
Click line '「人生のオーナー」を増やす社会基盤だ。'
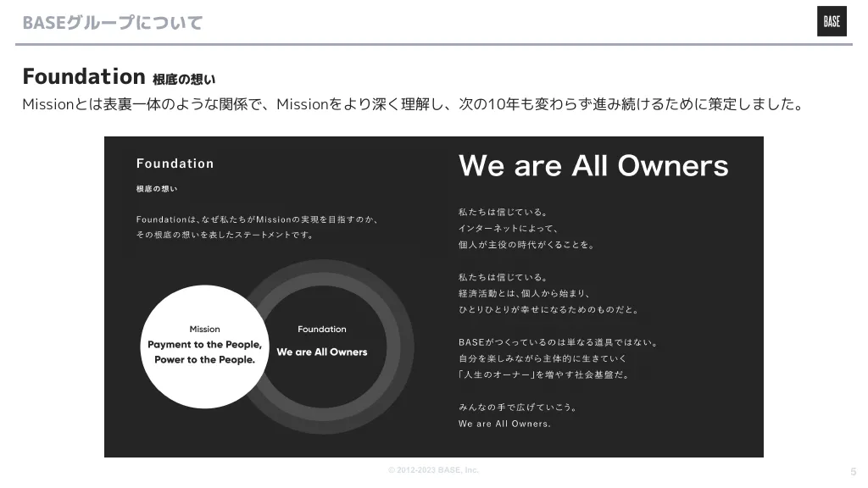[543, 374]
